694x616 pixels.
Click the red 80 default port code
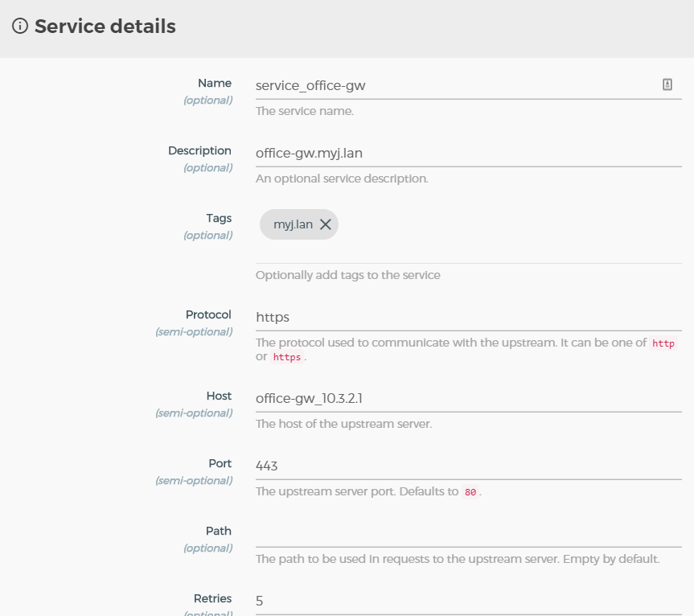pos(470,492)
